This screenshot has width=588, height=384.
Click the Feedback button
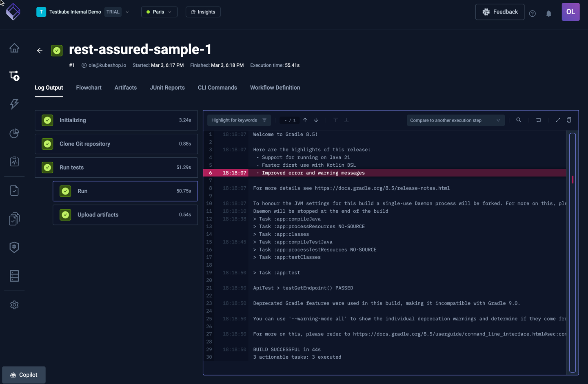tap(499, 12)
